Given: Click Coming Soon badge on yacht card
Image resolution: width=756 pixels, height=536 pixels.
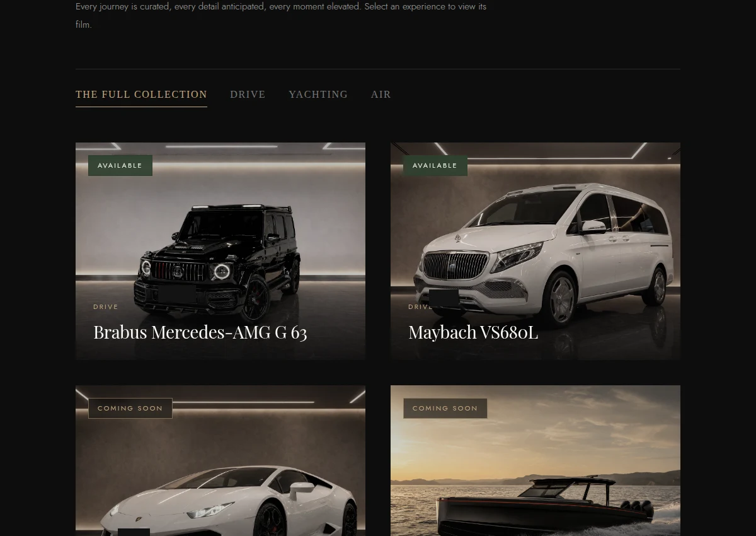Looking at the screenshot, I should pos(445,408).
